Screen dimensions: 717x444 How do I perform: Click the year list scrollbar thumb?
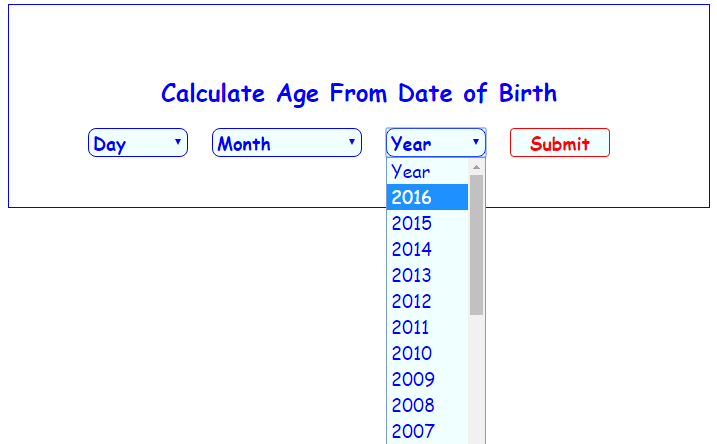(476, 245)
